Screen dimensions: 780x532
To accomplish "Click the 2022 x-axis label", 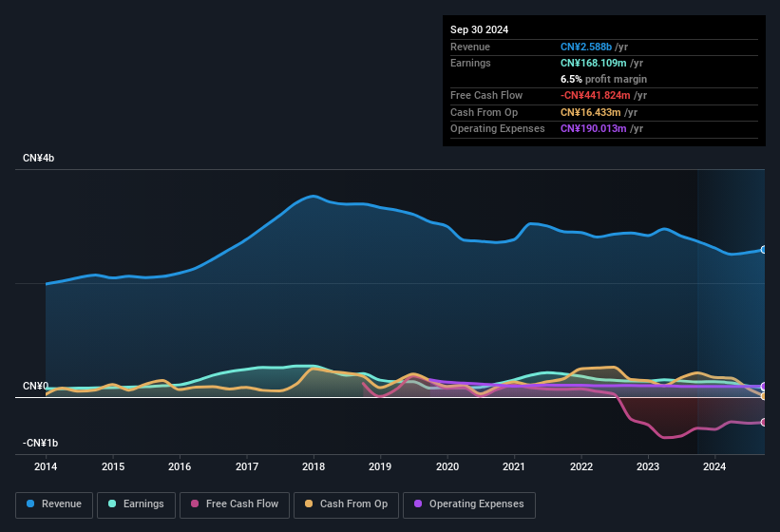I will click(x=581, y=466).
